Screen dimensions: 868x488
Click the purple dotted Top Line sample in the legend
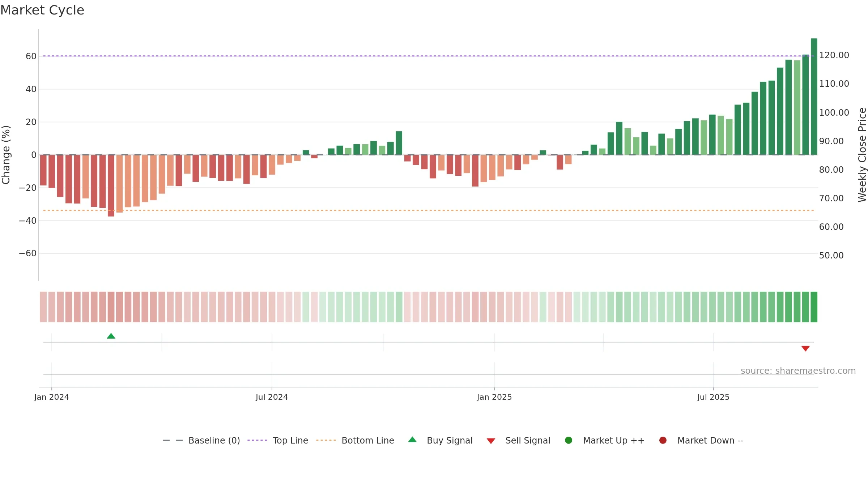(257, 440)
